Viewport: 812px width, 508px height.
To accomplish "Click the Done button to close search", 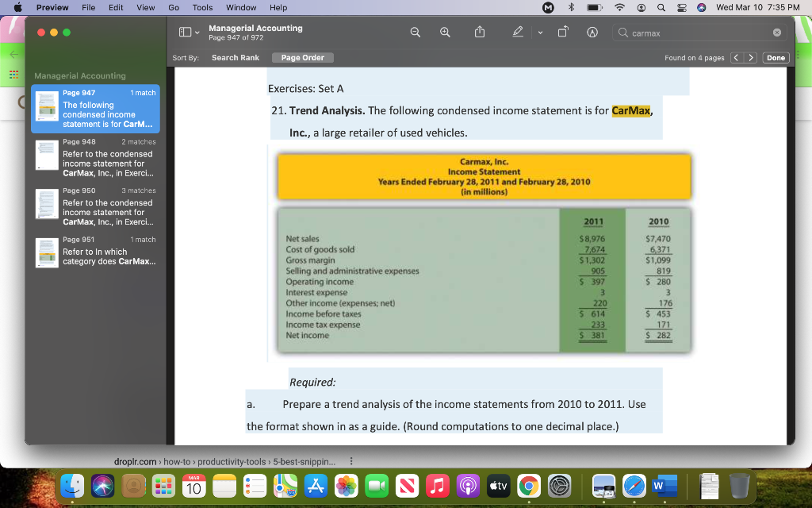I will click(775, 57).
